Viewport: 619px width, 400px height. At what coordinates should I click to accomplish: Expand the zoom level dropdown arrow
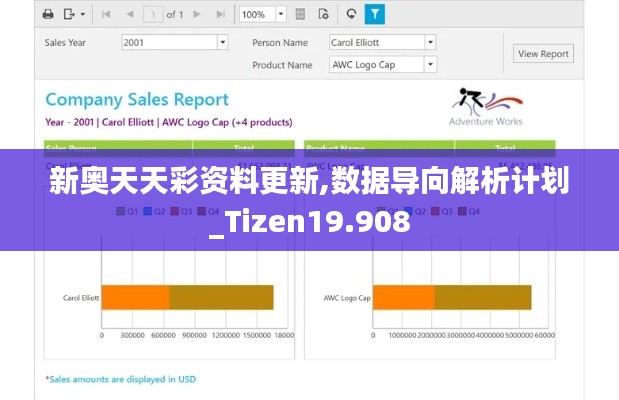coord(281,15)
